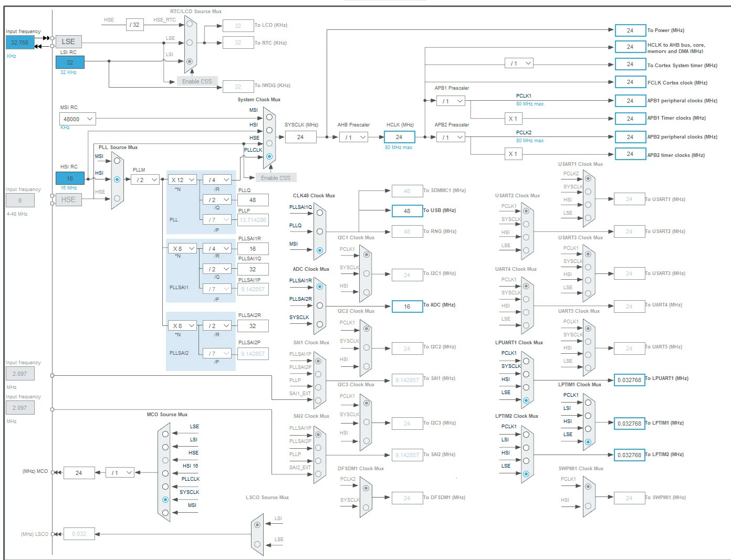Click the LSE oscillator block
This screenshot has width=731, height=560.
pos(68,41)
